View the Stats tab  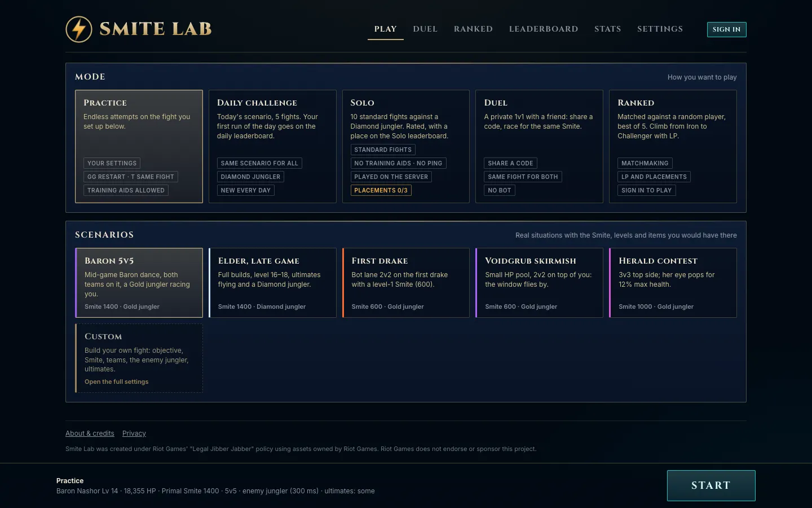click(608, 29)
